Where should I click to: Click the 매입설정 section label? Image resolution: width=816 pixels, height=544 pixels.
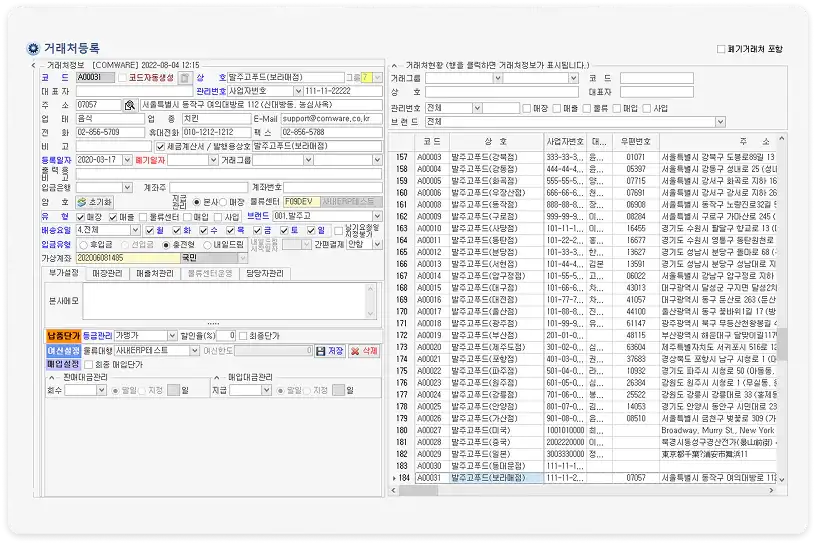click(63, 364)
